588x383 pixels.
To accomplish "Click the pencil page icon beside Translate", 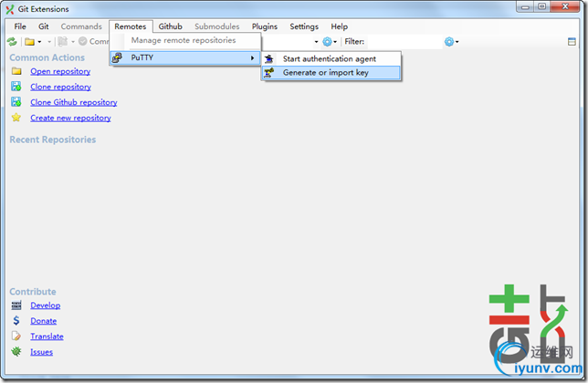I will click(16, 336).
